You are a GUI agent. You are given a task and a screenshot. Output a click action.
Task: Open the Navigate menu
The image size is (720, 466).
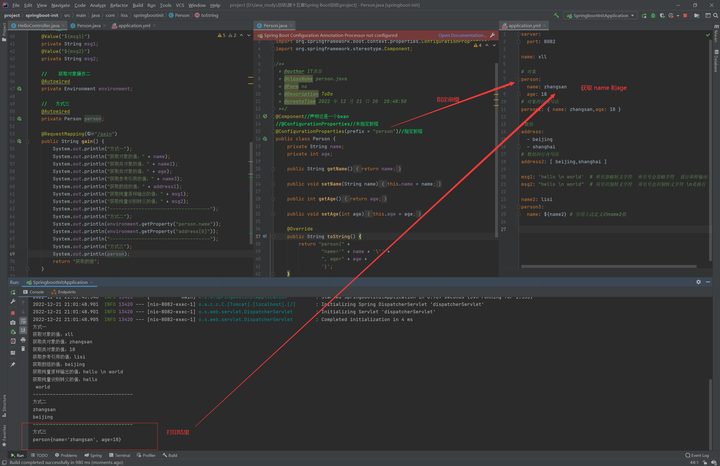(60, 6)
